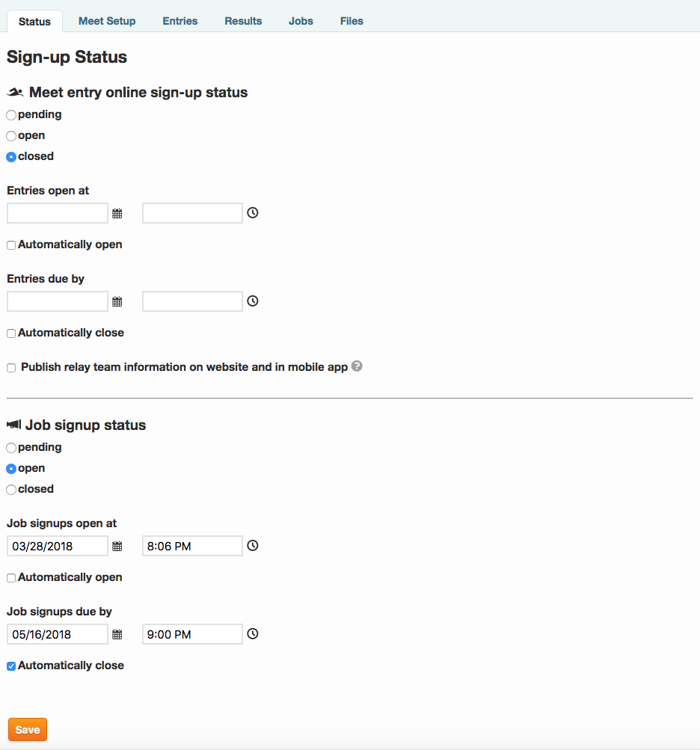Select pending for meet entry sign-up status
This screenshot has height=750, width=700.
(11, 115)
